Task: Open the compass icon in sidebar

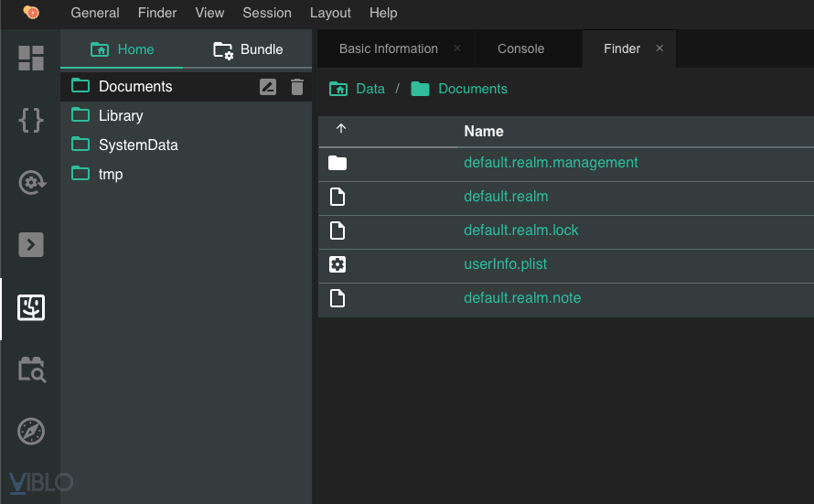Action: [31, 431]
